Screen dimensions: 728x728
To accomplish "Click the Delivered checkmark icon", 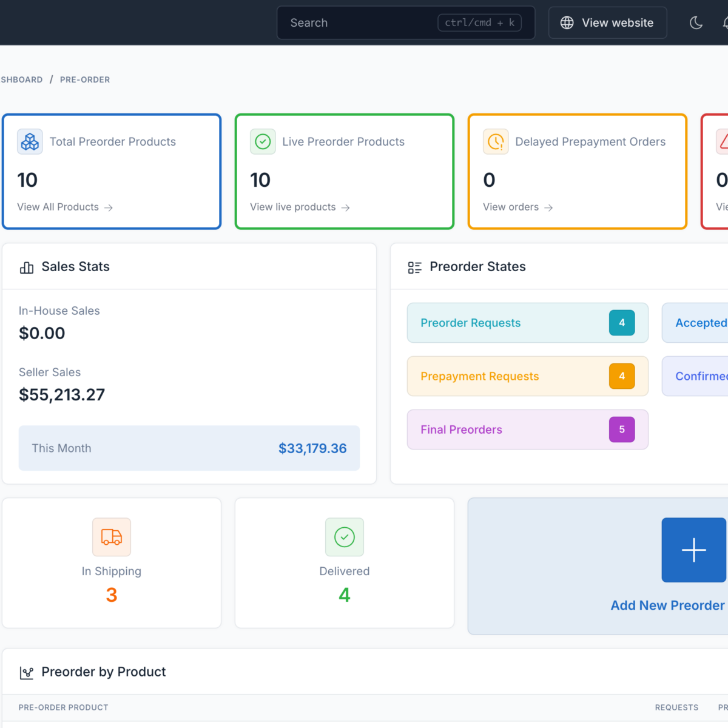I will tap(345, 537).
